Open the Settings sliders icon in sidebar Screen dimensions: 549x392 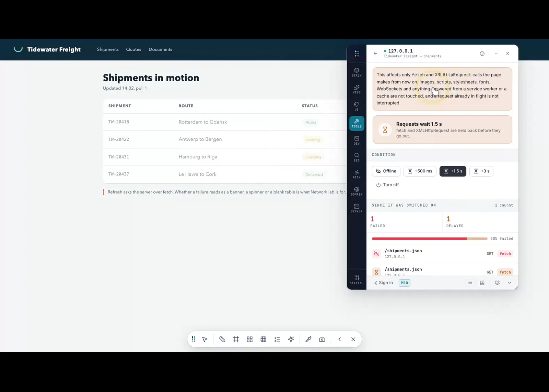coord(357,279)
